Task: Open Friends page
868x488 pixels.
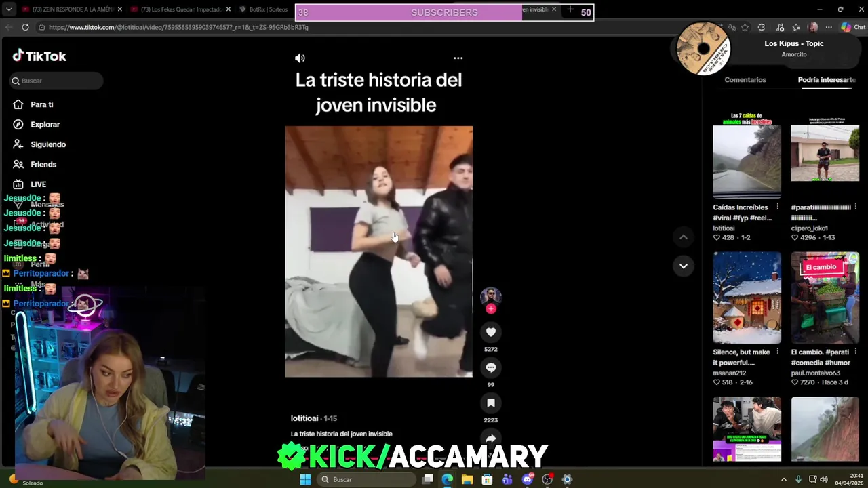Action: (43, 164)
